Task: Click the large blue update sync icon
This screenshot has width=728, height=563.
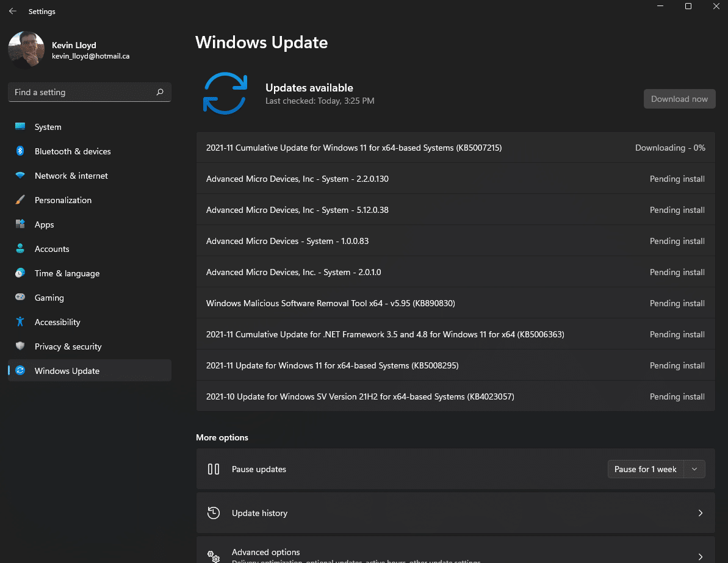Action: coord(225,93)
